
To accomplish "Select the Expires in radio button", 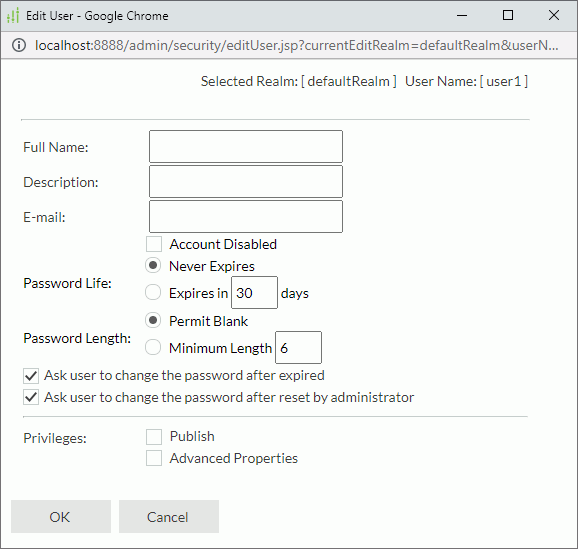I will pos(153,292).
